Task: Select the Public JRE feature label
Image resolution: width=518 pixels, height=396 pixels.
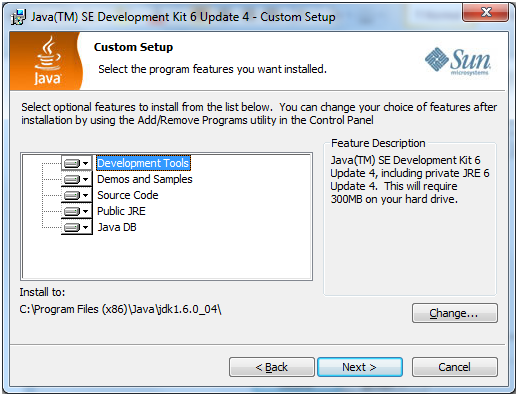Action: (121, 211)
